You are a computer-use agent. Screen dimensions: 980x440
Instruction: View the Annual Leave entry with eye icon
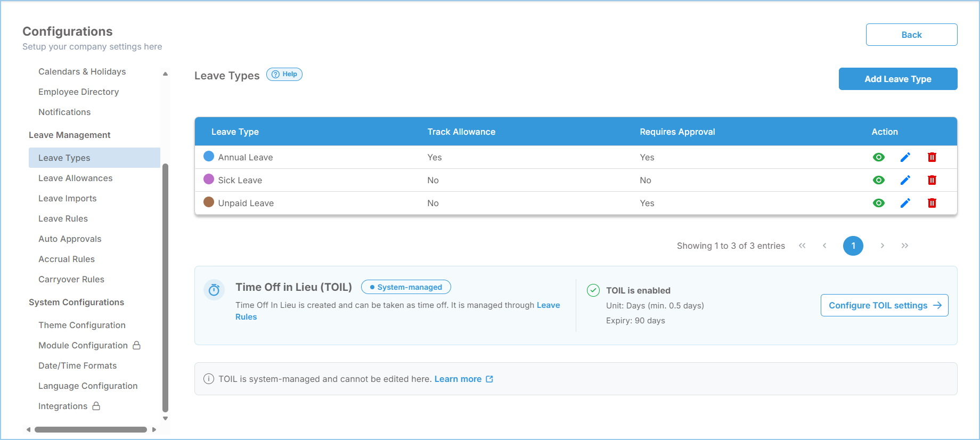879,157
